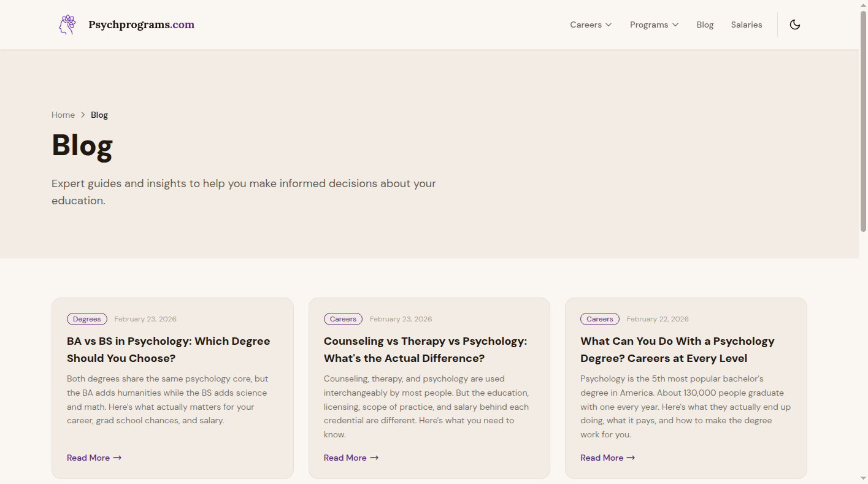This screenshot has width=868, height=484.
Task: Click the scrollbar up arrow icon
Action: (x=864, y=4)
